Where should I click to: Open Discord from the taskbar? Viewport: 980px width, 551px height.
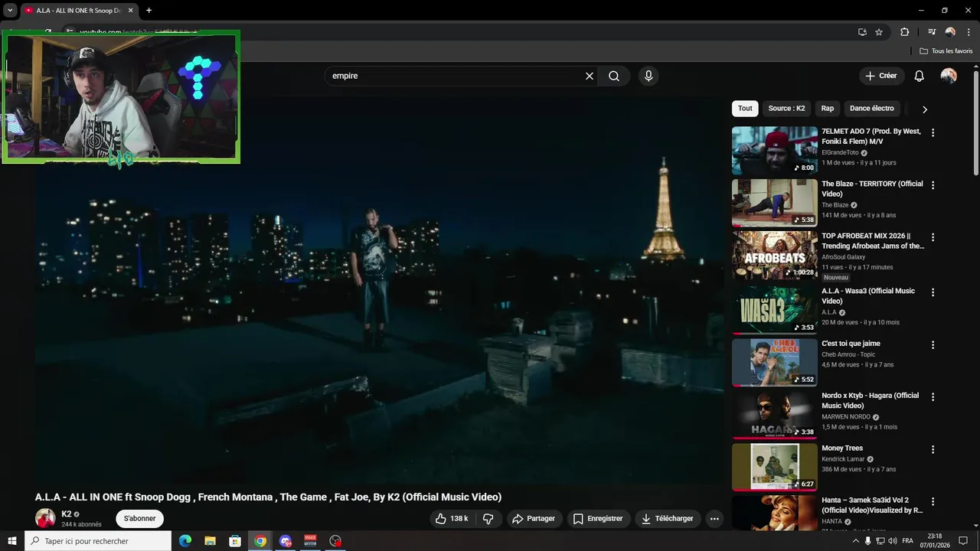(x=286, y=541)
